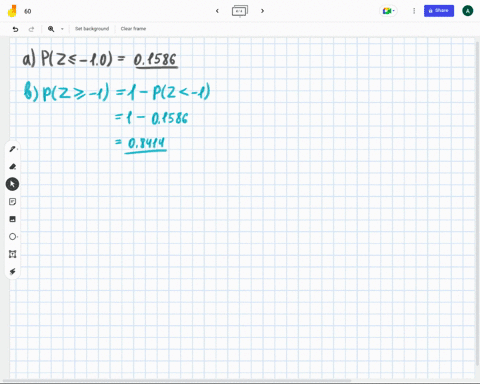
Task: Open the account avatar menu
Action: coord(468,11)
